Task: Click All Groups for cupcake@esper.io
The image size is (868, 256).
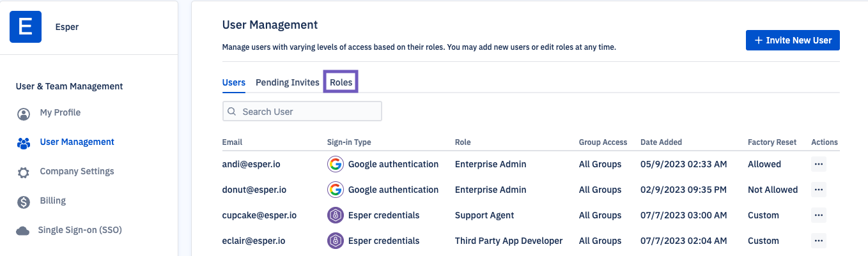Action: [x=600, y=215]
